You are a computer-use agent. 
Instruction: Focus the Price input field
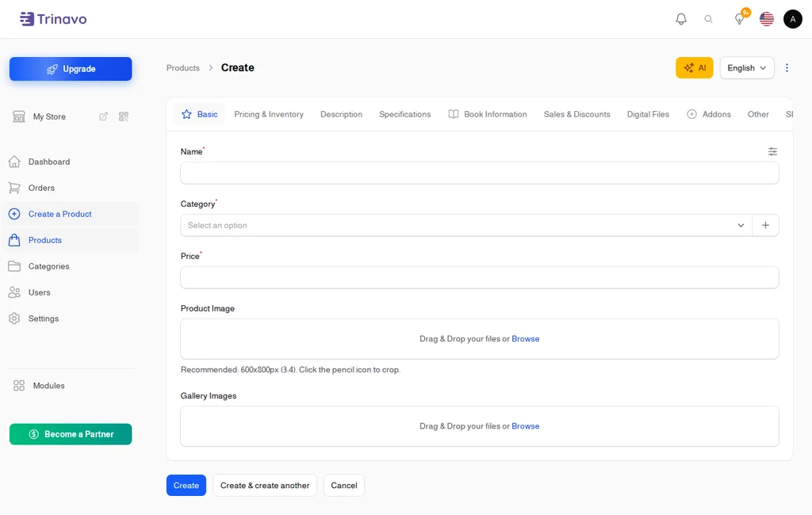point(480,277)
